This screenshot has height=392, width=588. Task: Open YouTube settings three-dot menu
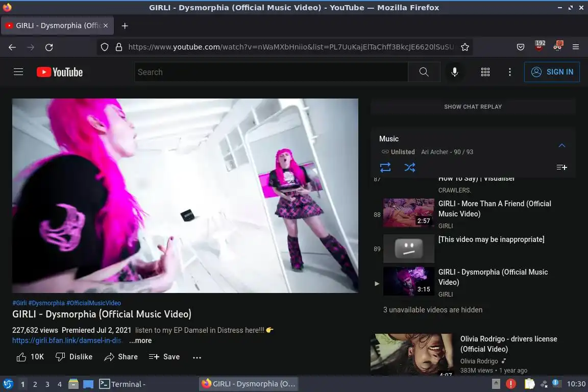509,72
